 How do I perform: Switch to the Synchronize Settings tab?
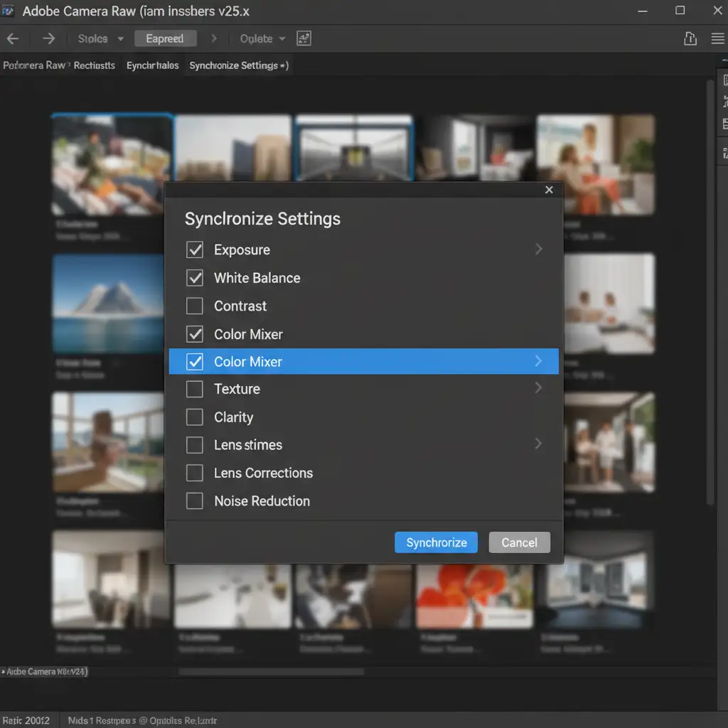tap(237, 65)
